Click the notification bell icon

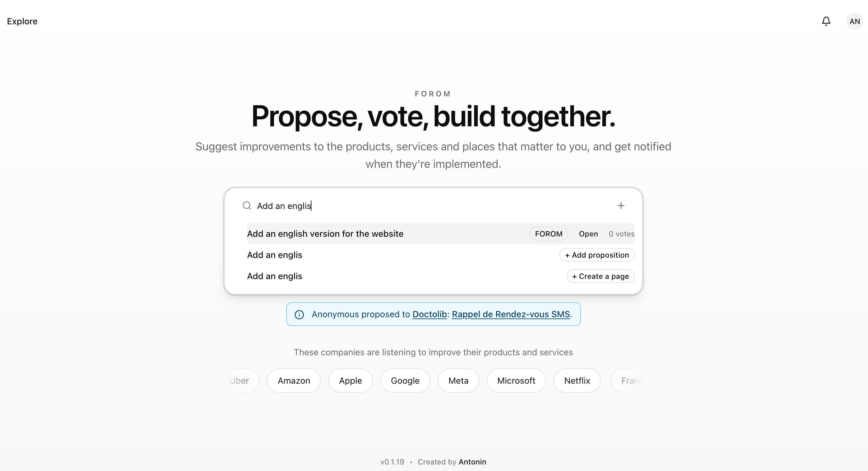pyautogui.click(x=826, y=21)
